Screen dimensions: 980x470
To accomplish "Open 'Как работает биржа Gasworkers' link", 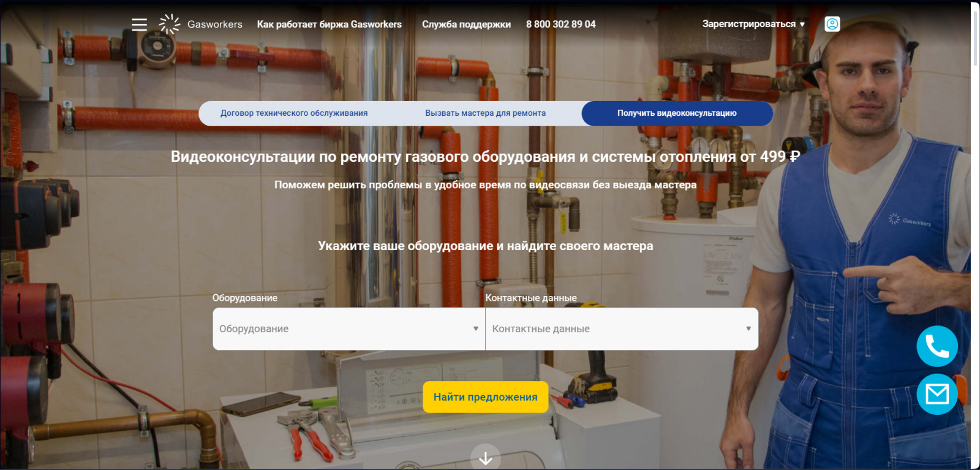I will pos(330,24).
